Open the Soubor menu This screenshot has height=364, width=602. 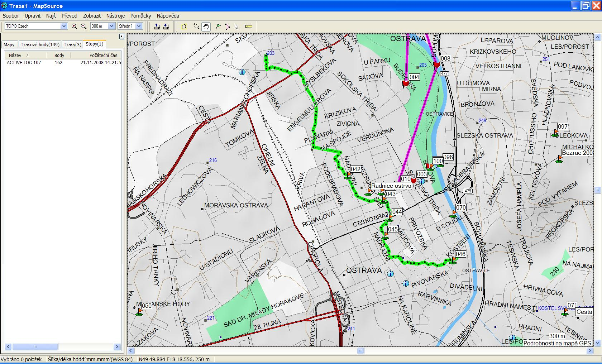coord(11,16)
